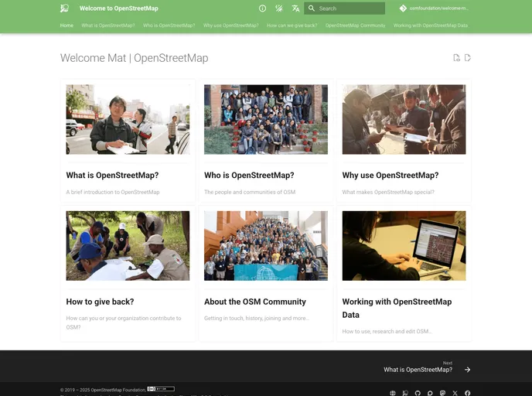Click the OpenStreetMap logo in the header
Viewport: 532px width, 396px height.
(64, 9)
